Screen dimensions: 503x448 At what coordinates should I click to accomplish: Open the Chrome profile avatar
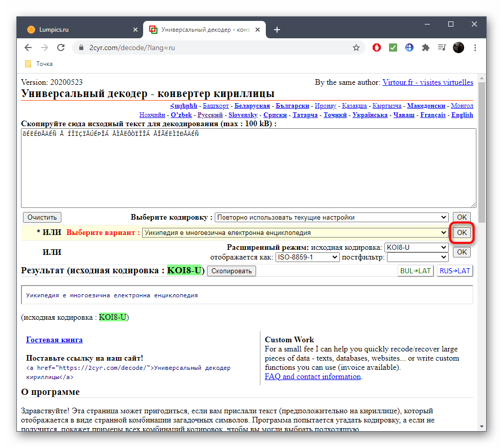(x=459, y=48)
